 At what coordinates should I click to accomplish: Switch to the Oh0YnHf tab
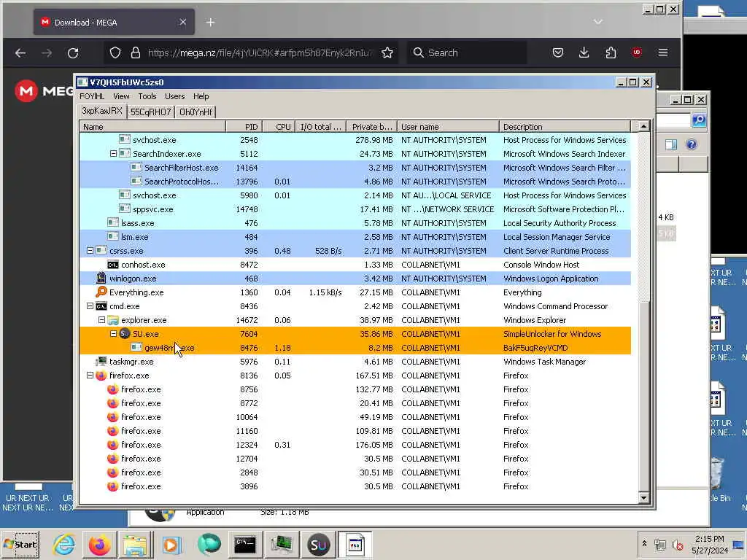[196, 112]
